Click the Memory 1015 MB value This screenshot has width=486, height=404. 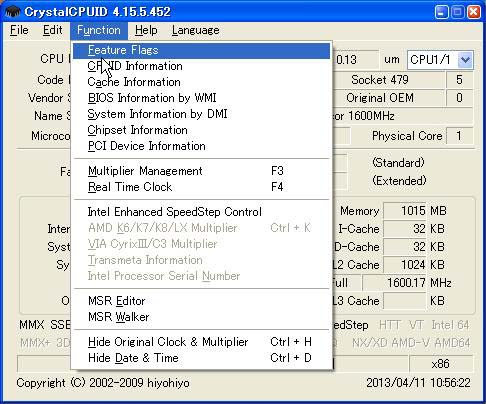[405, 211]
